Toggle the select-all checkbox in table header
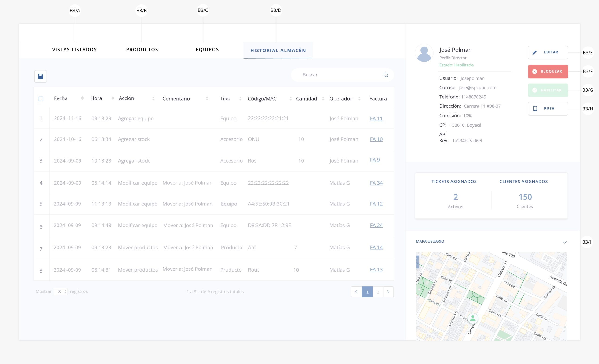 tap(41, 99)
